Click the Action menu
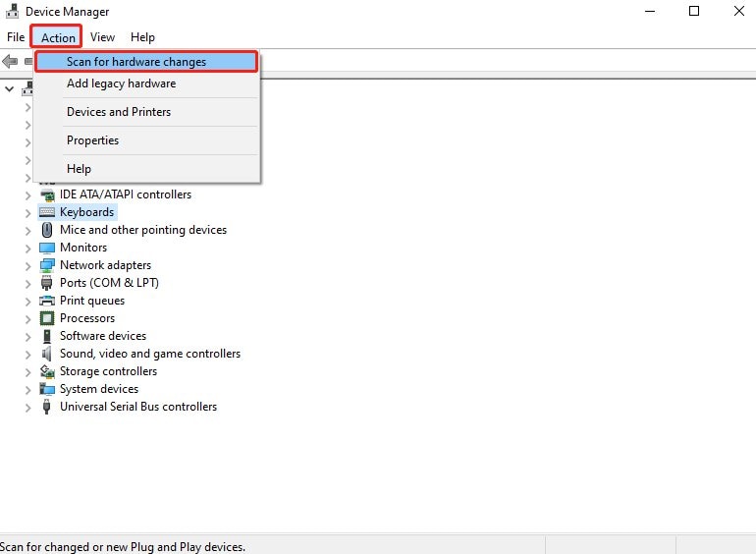The width and height of the screenshot is (756, 554). [58, 37]
